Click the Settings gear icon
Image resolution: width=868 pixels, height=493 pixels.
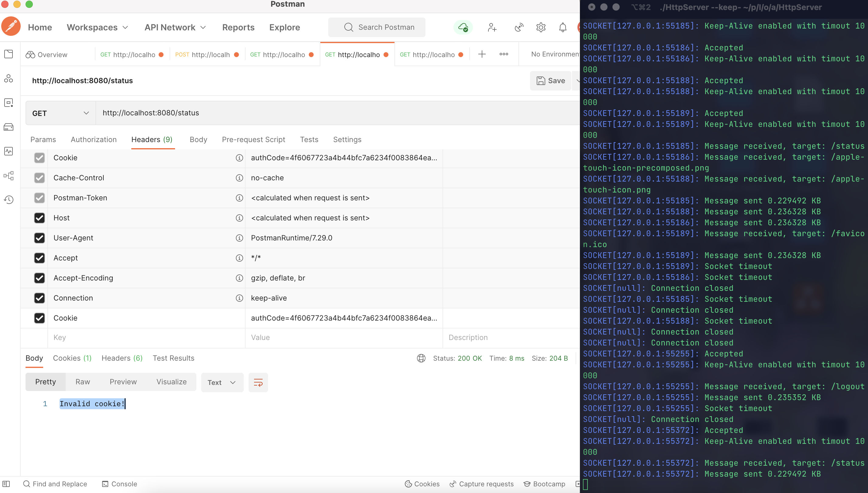(x=539, y=27)
